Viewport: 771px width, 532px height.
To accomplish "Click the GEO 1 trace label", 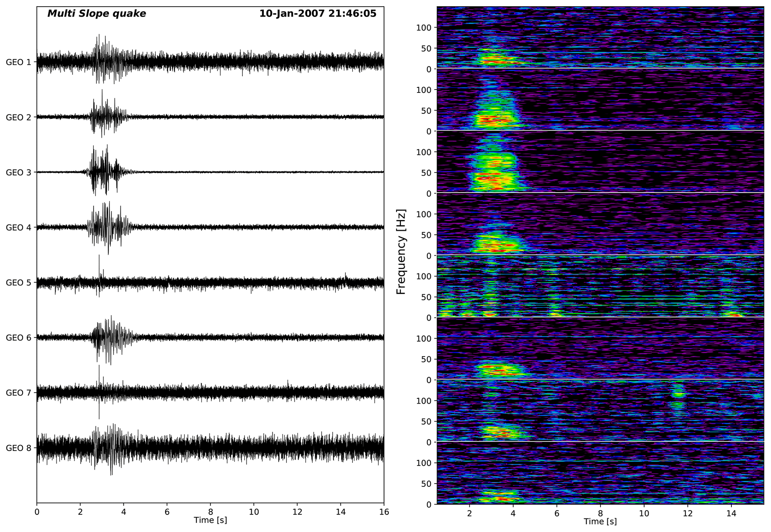I will click(x=18, y=62).
